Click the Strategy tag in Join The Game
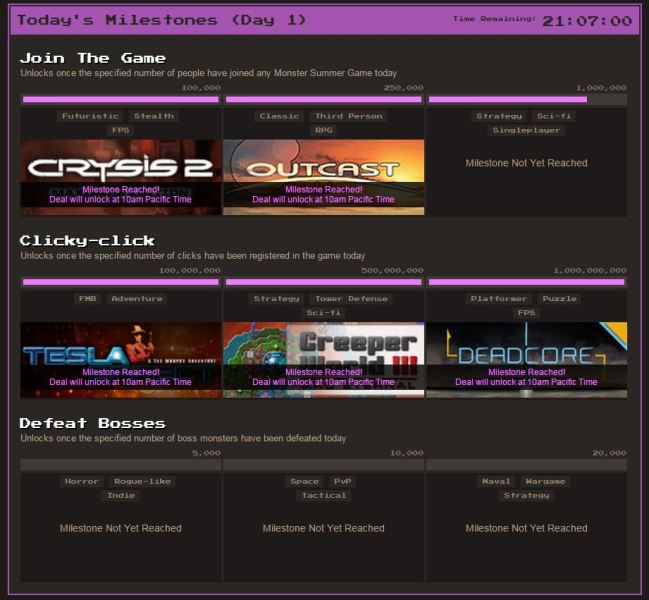The height and width of the screenshot is (600, 649). (x=499, y=116)
